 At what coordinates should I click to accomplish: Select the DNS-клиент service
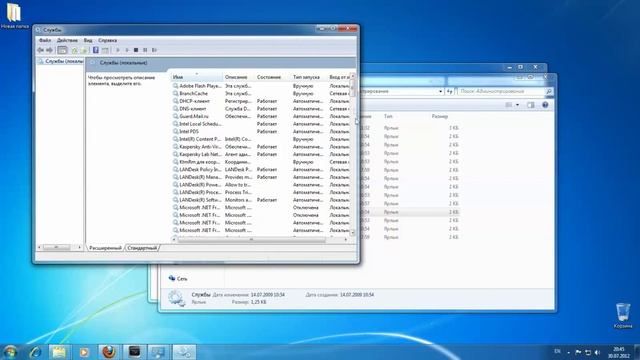260,109
